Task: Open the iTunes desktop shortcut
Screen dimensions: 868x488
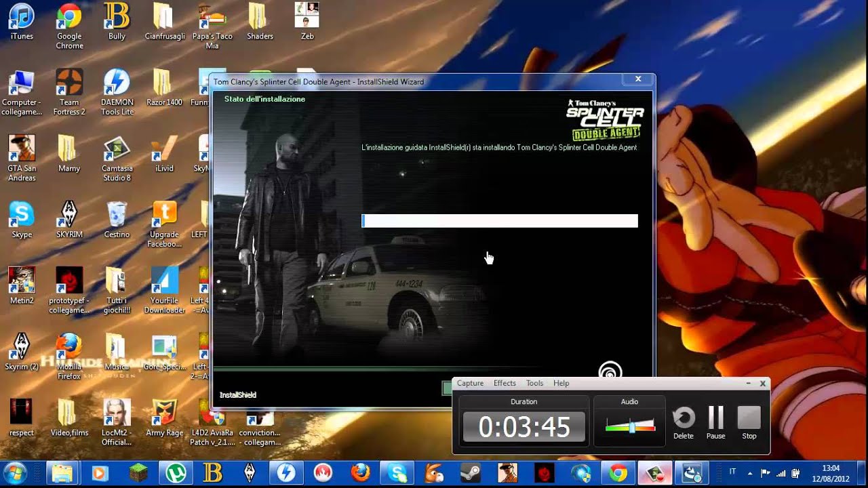Action: 22,22
